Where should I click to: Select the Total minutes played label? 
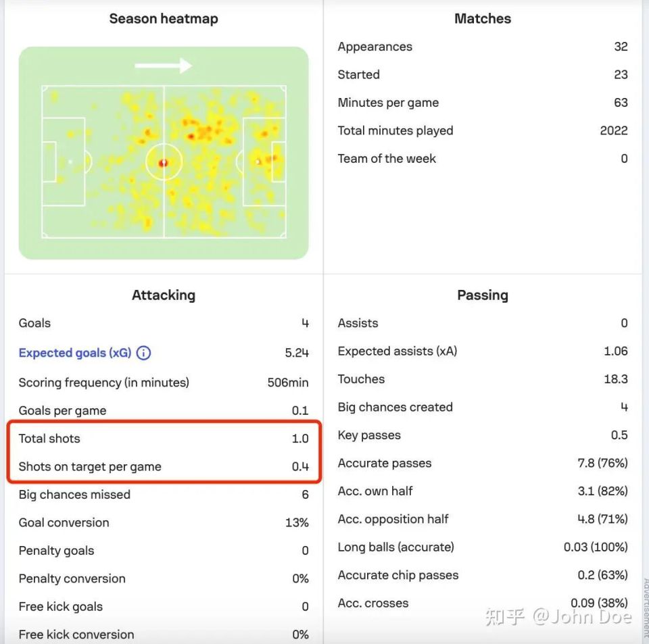click(x=395, y=130)
